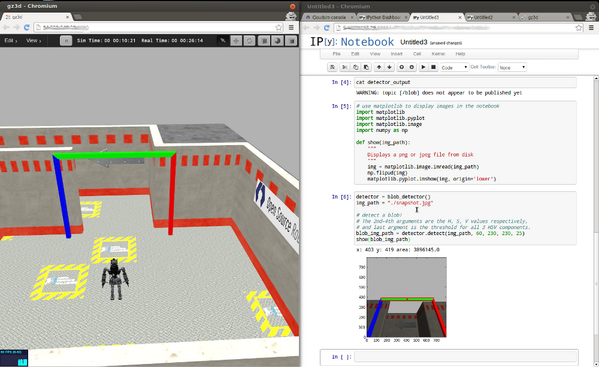Screen dimensions: 599x367
Task: Open the Cell Toolbar None dropdown
Action: click(512, 67)
